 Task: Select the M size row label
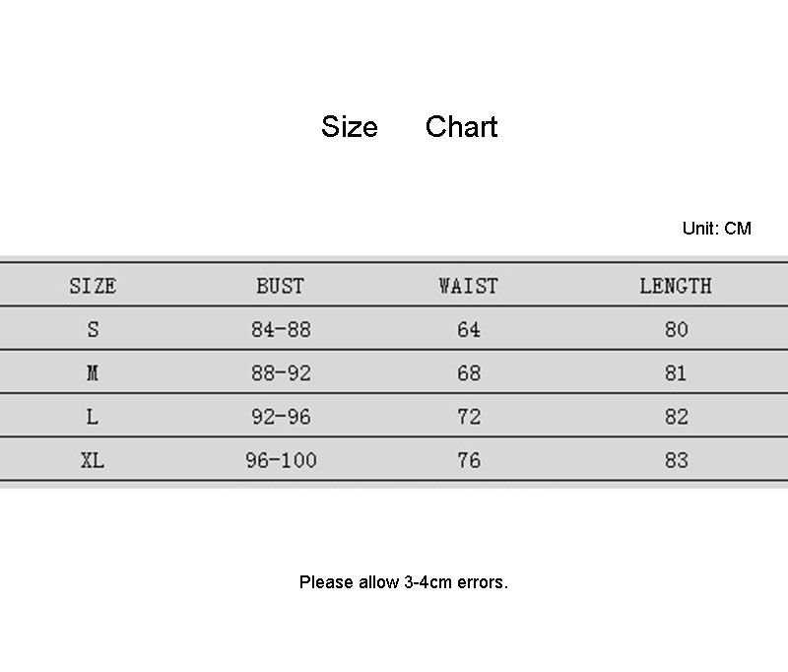93,373
